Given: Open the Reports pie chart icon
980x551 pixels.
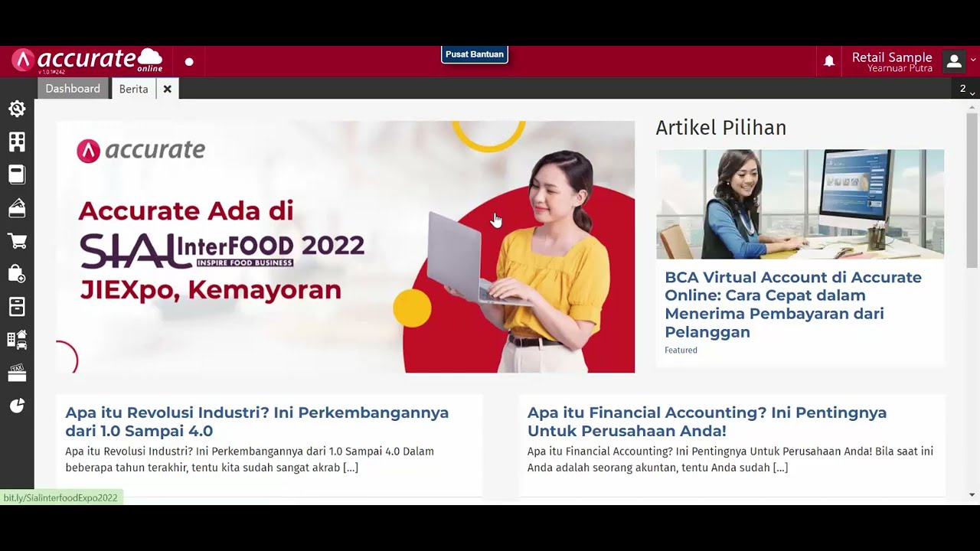Looking at the screenshot, I should tap(17, 406).
